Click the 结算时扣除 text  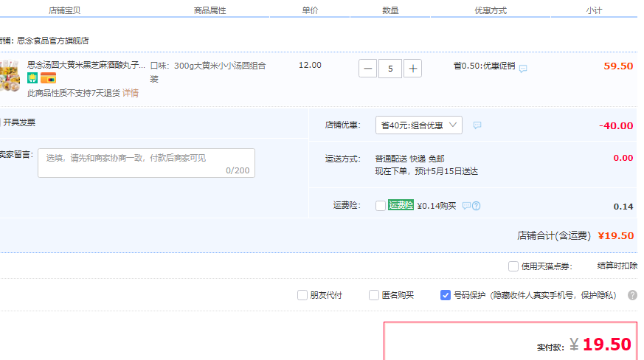tap(617, 266)
